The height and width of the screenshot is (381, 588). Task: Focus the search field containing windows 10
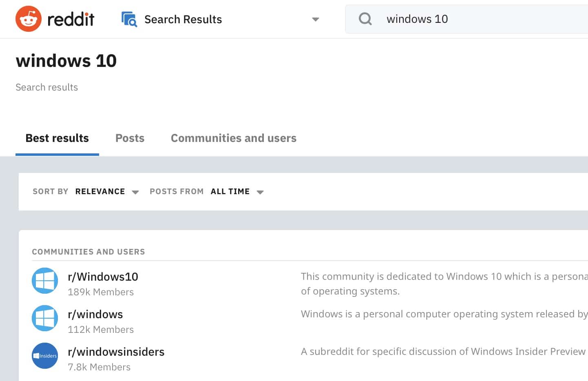coord(466,19)
